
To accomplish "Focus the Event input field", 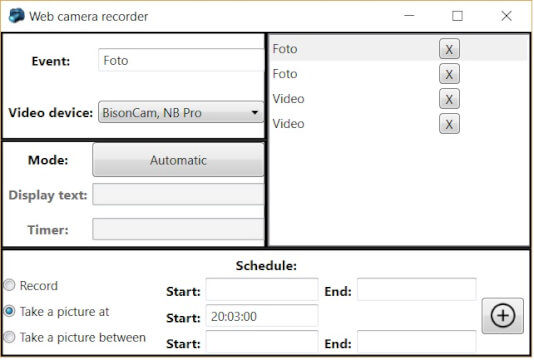I will click(x=181, y=60).
